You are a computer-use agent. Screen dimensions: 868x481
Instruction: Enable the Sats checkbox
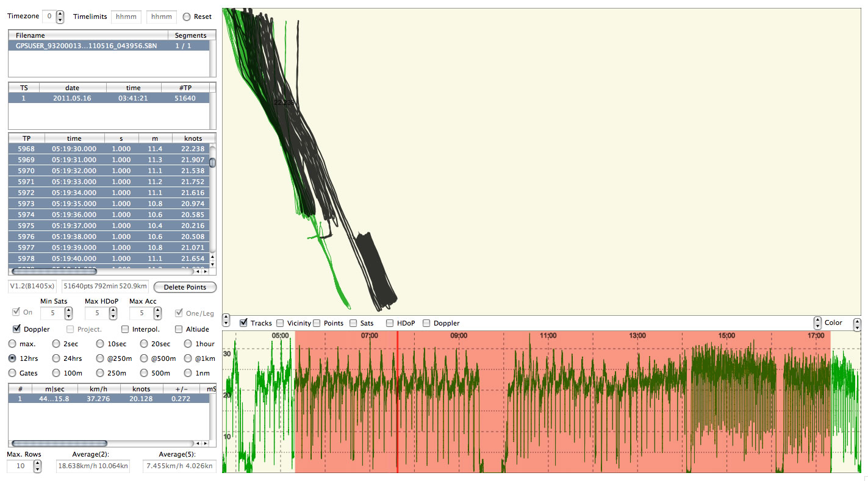point(353,322)
